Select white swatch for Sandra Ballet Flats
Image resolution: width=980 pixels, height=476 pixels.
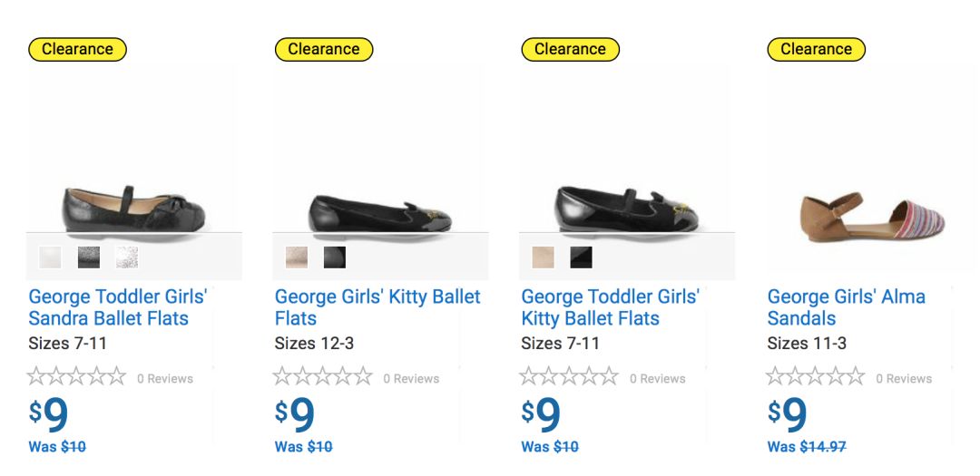pyautogui.click(x=50, y=257)
